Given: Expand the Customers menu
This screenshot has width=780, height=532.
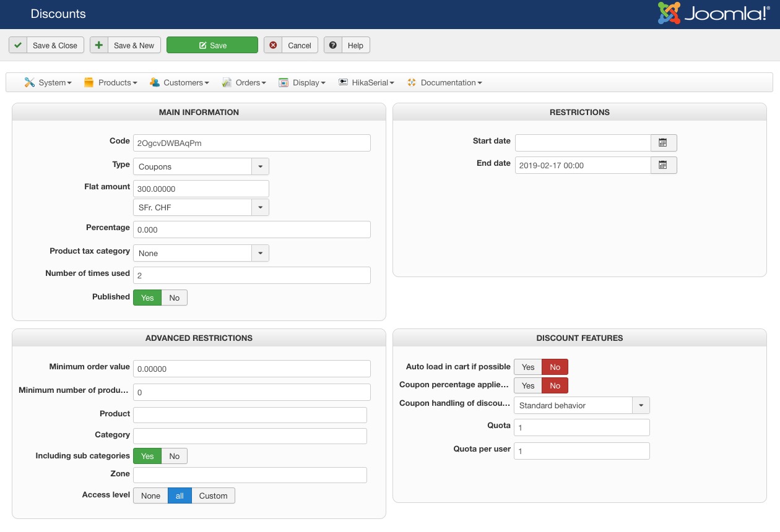Looking at the screenshot, I should tap(180, 82).
